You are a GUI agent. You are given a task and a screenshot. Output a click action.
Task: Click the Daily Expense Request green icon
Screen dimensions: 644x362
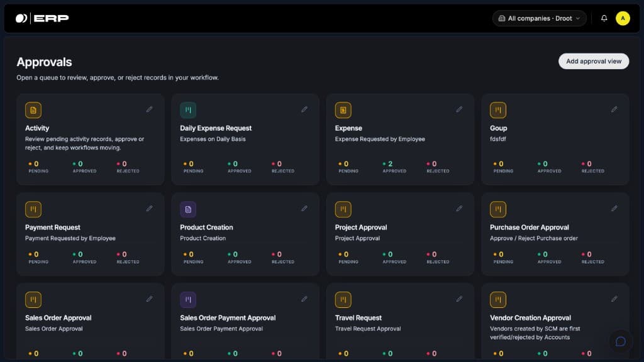(188, 110)
